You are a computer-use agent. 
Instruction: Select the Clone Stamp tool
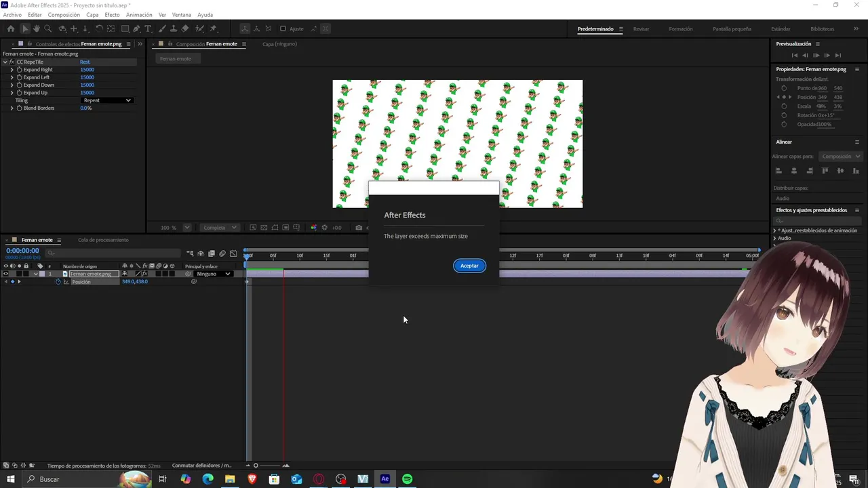tap(174, 28)
